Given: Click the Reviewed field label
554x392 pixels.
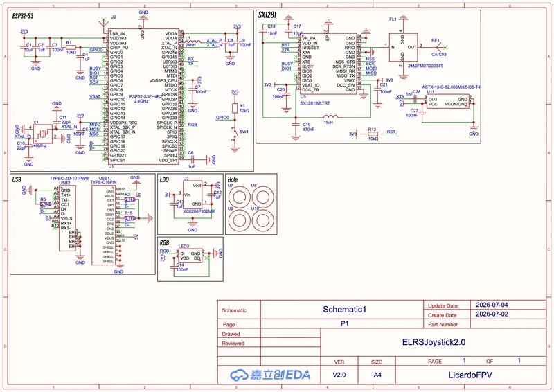Looking at the screenshot, I should (x=233, y=343).
